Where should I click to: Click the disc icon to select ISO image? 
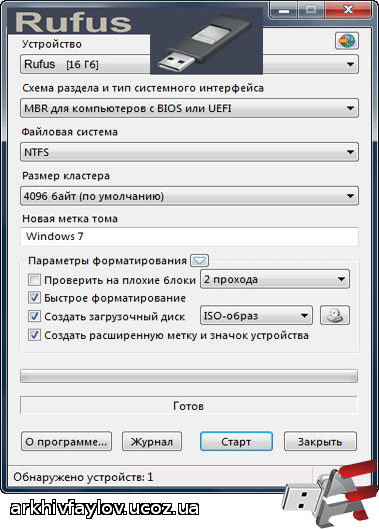pos(335,316)
